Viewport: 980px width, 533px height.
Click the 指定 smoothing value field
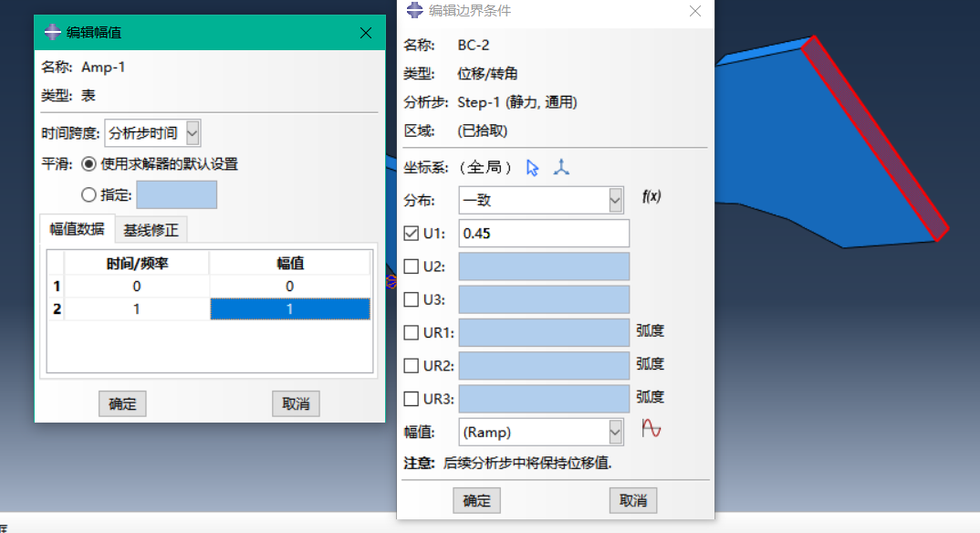point(177,195)
